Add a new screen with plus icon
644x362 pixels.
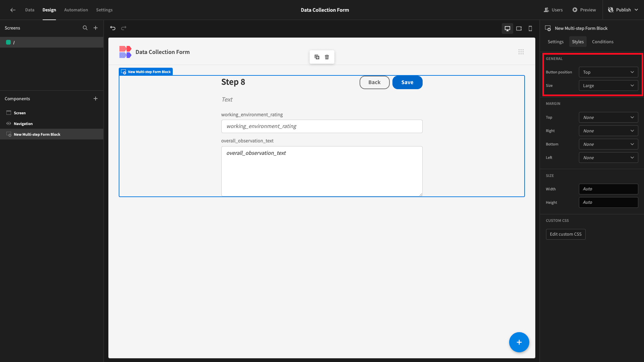(x=96, y=28)
